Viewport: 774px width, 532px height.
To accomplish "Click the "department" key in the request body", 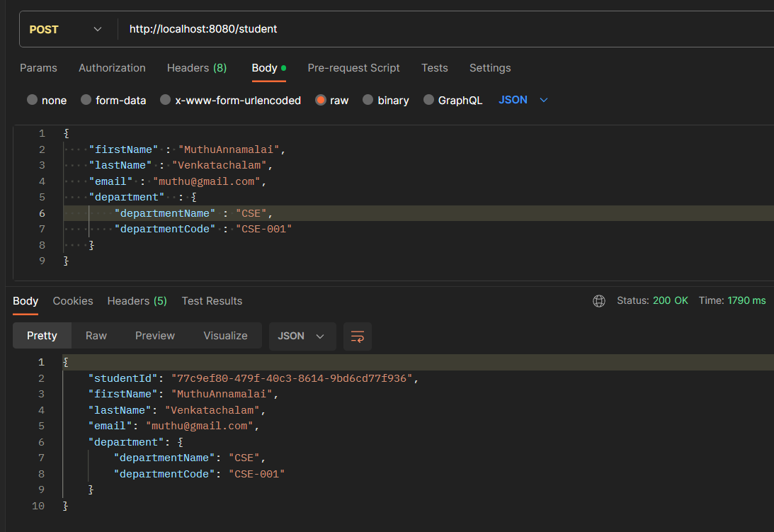I will pyautogui.click(x=127, y=197).
